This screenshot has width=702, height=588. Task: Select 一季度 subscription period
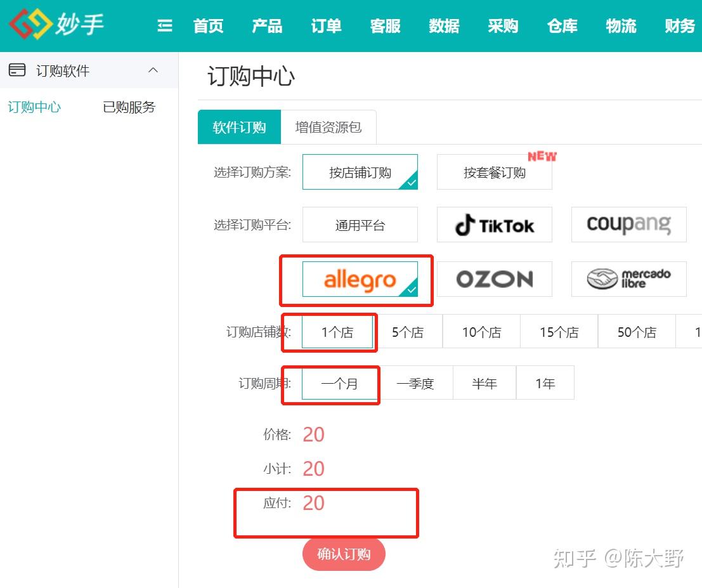coord(415,383)
